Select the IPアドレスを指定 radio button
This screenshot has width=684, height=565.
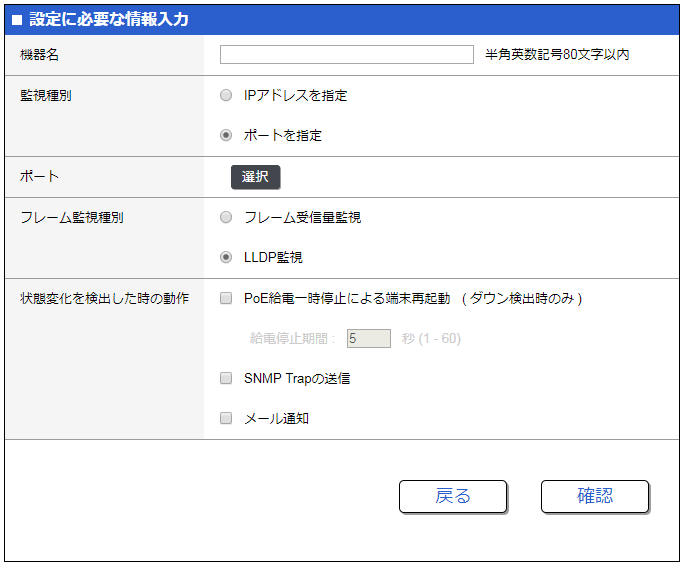[x=226, y=95]
